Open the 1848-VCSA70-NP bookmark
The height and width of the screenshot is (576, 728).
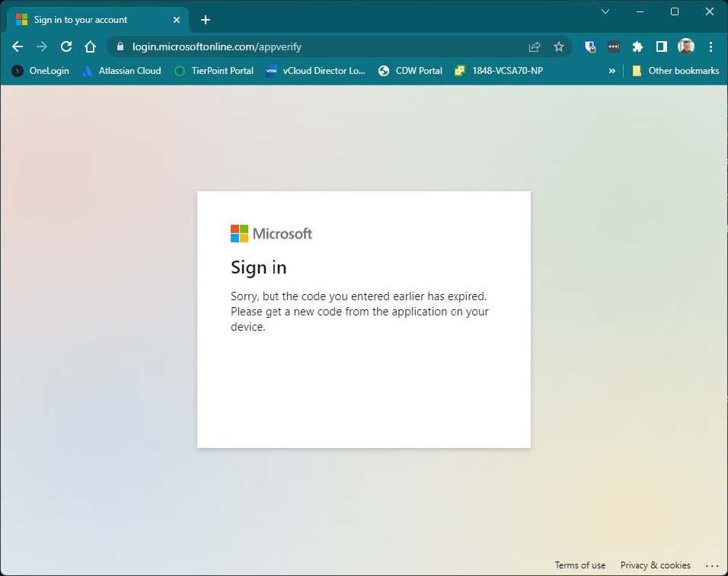(499, 71)
